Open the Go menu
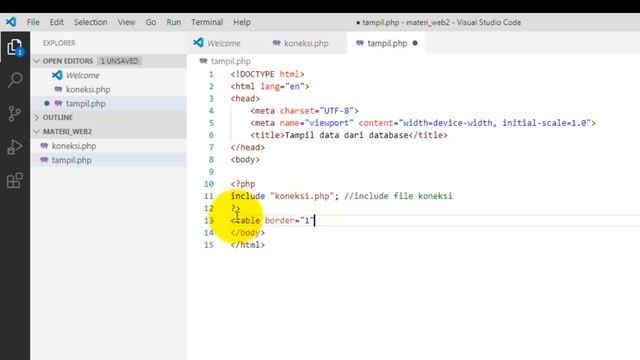The height and width of the screenshot is (360, 640). pyautogui.click(x=151, y=22)
